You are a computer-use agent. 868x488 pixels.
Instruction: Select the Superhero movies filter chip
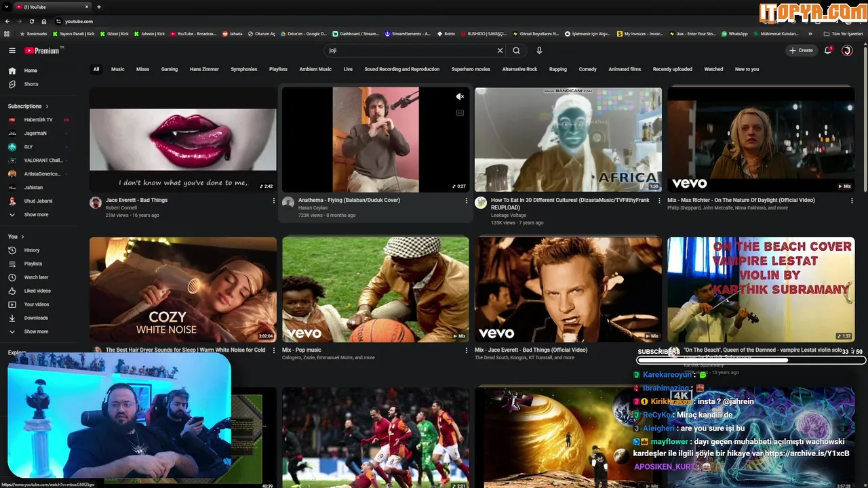471,69
